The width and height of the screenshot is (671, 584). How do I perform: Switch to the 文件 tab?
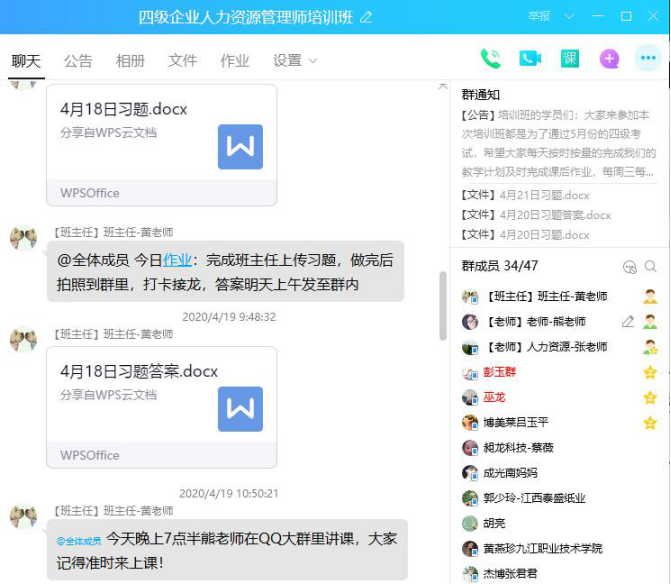pyautogui.click(x=183, y=61)
